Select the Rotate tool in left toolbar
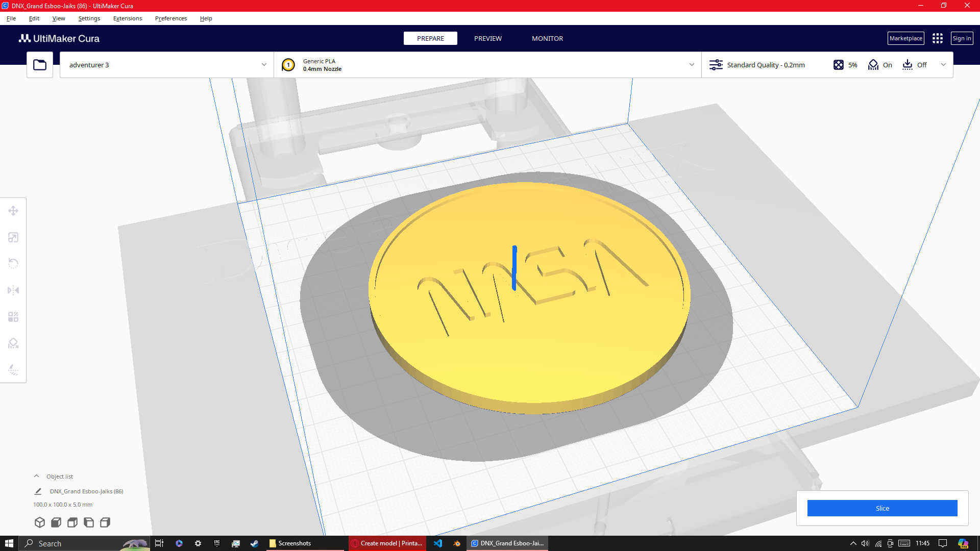Screen dimensions: 980x551 (13, 264)
